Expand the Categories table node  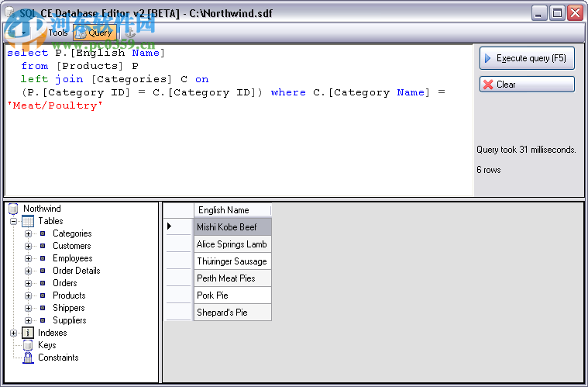pyautogui.click(x=28, y=233)
